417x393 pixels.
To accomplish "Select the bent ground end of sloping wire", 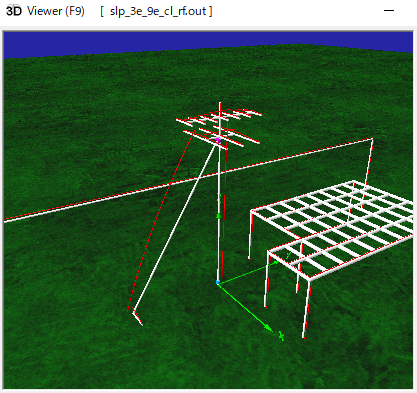I will tap(137, 318).
